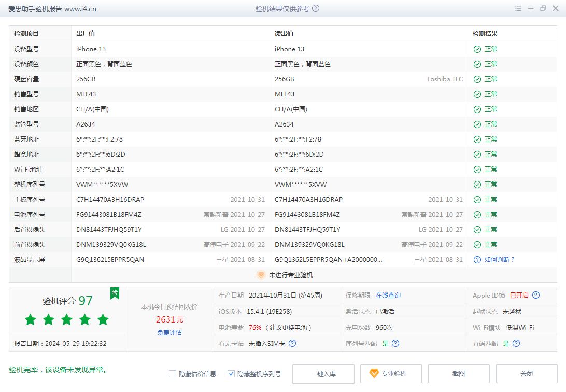Click the green check icon in 电池序列号 row

click(477, 215)
